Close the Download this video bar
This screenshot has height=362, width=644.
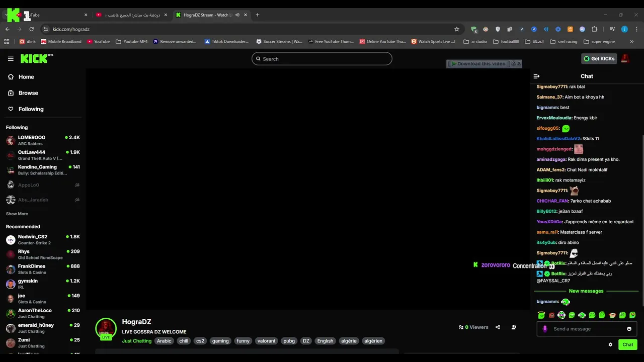tap(519, 64)
